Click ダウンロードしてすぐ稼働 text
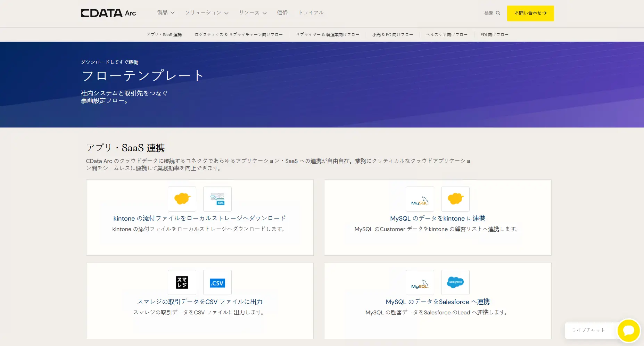The height and width of the screenshot is (346, 644). 110,62
